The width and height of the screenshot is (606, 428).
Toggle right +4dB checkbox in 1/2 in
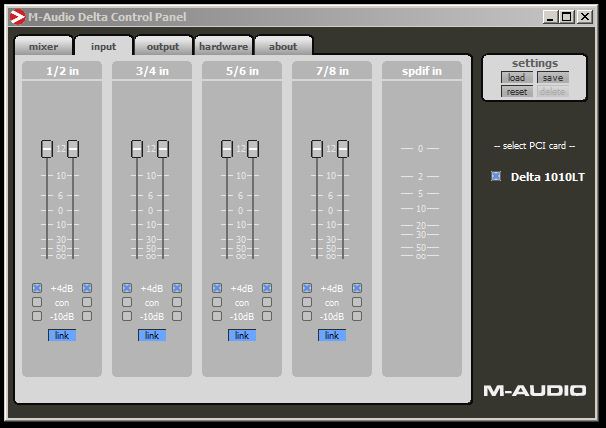click(87, 288)
